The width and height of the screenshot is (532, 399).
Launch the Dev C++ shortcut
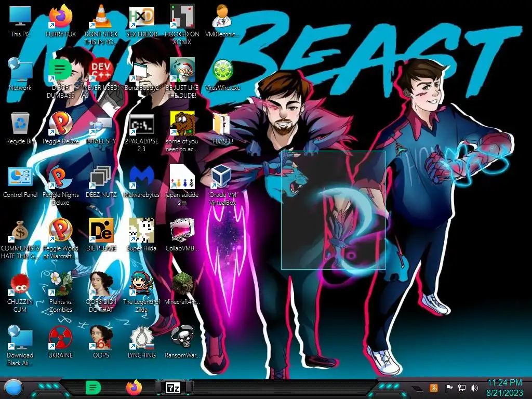coord(101,75)
